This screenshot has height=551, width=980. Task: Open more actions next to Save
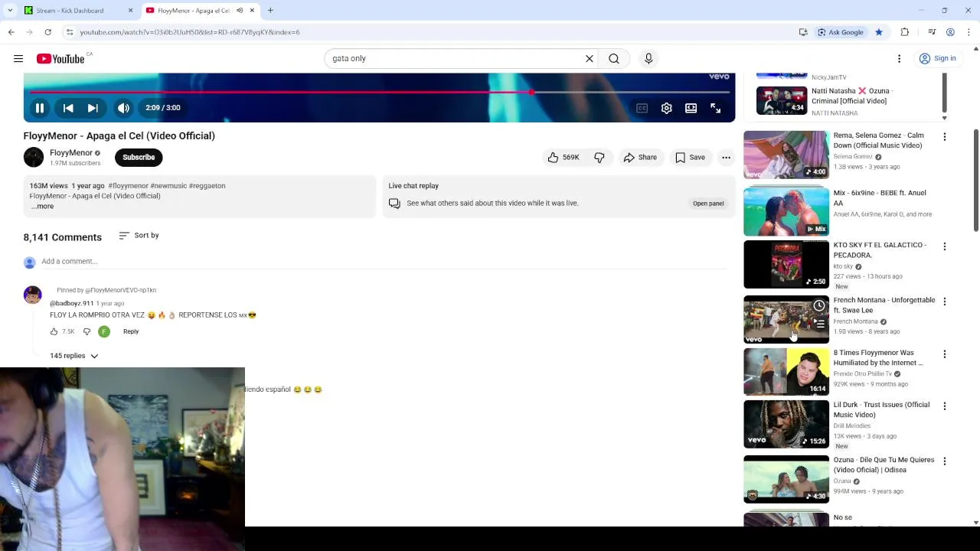click(x=726, y=157)
